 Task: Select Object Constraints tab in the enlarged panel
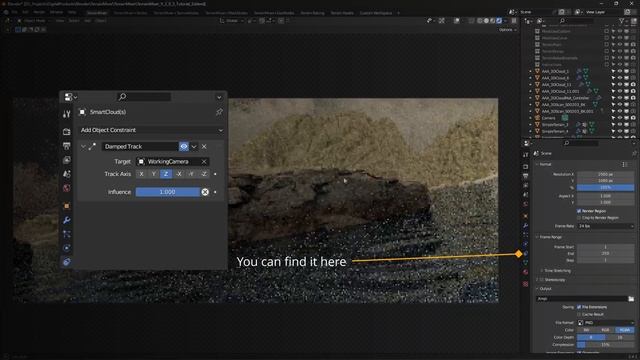67,262
